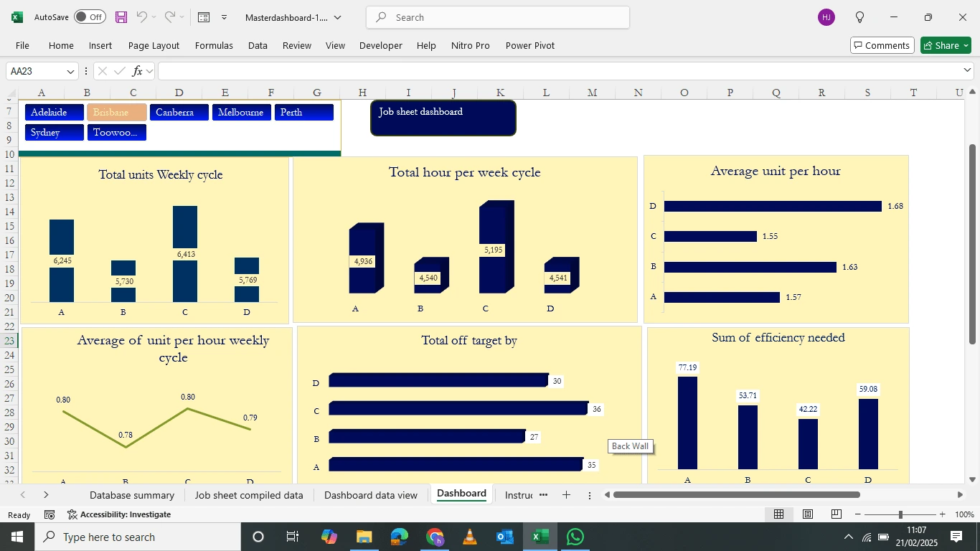This screenshot has height=551, width=980.
Task: Click the 100% zoom level
Action: [964, 514]
